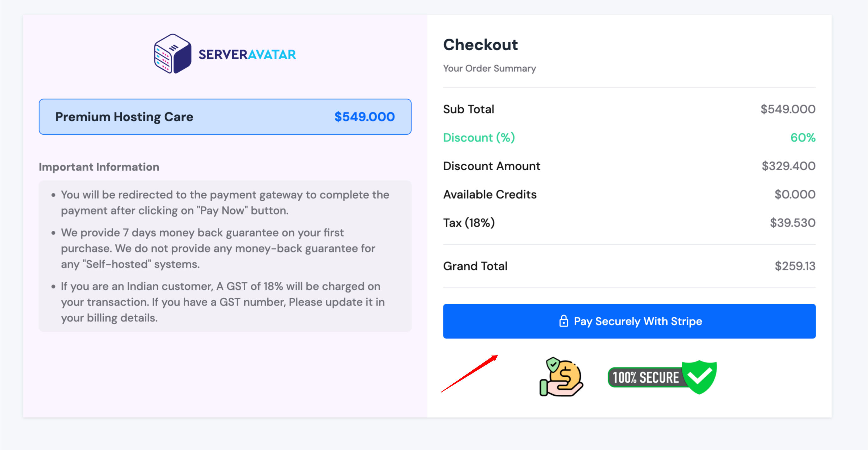Click the lock icon on the Stripe button
This screenshot has width=868, height=450.
[564, 321]
